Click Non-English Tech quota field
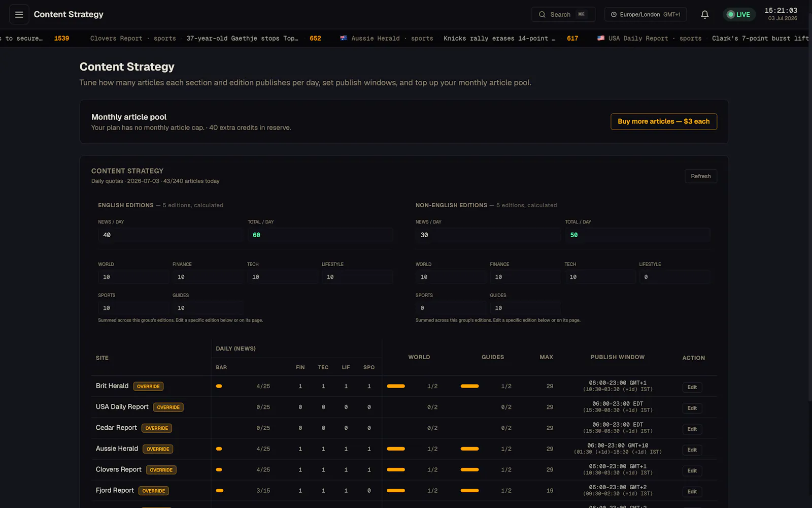812x508 pixels. click(600, 277)
